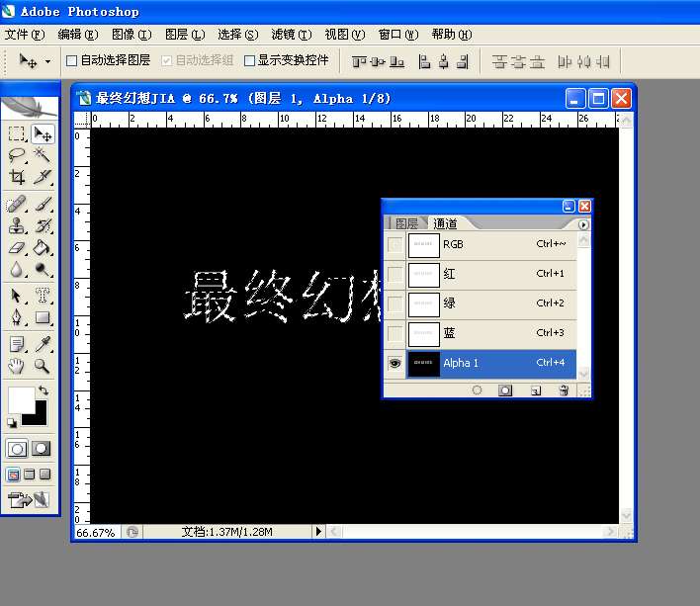The height and width of the screenshot is (606, 700).
Task: Toggle visibility eye of Alpha 1 channel
Action: click(394, 364)
